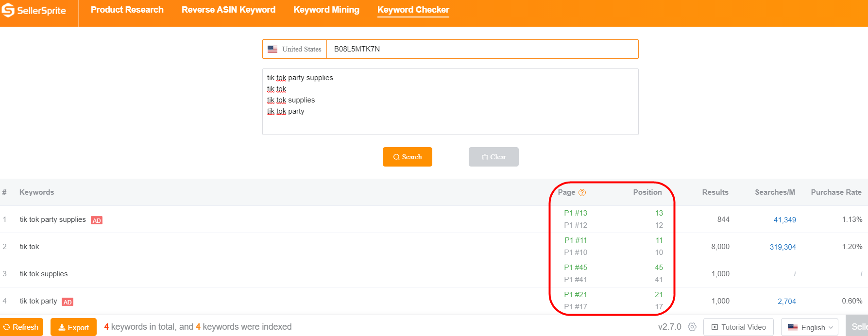Open the United States marketplace selector
The height and width of the screenshot is (336, 868).
(x=295, y=49)
